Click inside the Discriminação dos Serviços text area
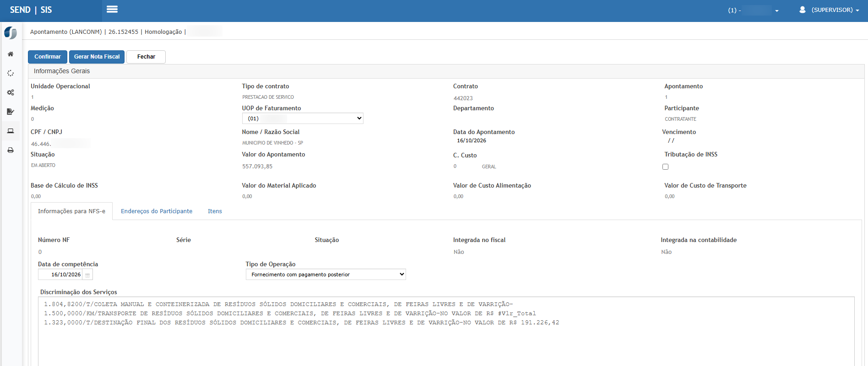 [446, 331]
